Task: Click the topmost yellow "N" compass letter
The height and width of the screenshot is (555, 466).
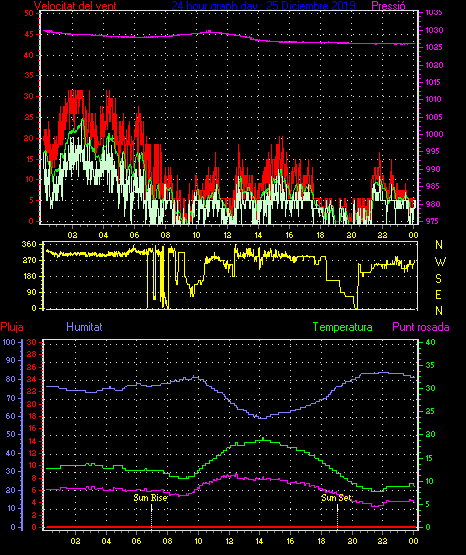Action: pos(439,245)
